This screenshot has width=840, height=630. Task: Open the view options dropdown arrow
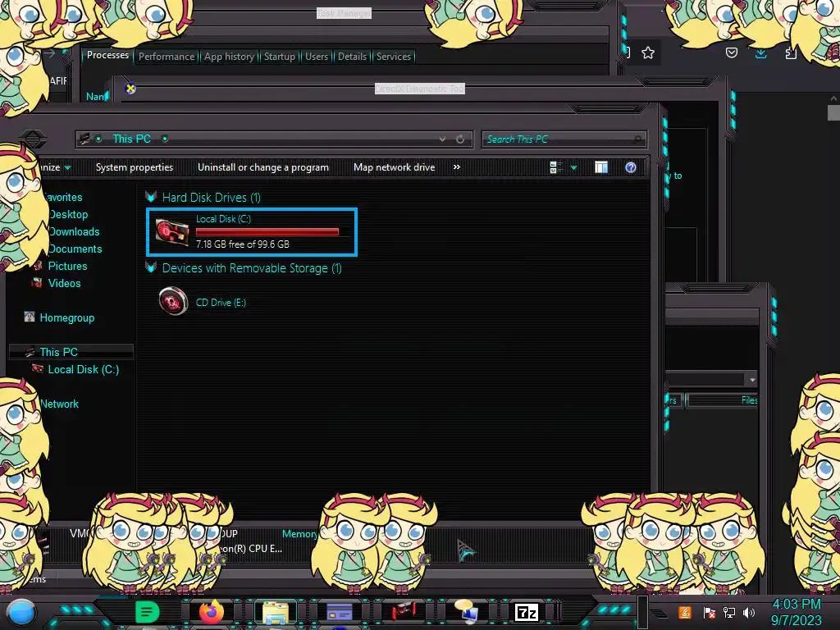pyautogui.click(x=573, y=167)
